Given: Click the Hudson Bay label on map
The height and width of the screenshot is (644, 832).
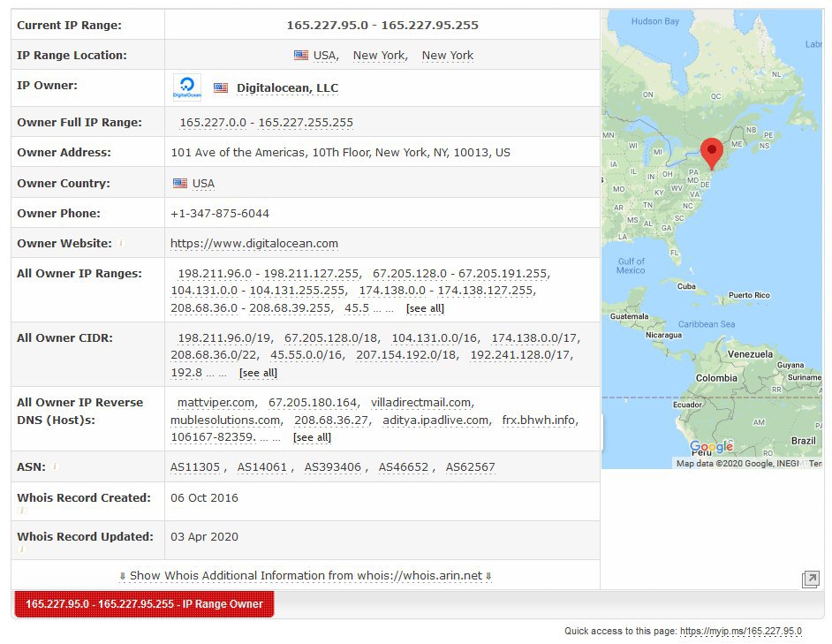Looking at the screenshot, I should 654,21.
